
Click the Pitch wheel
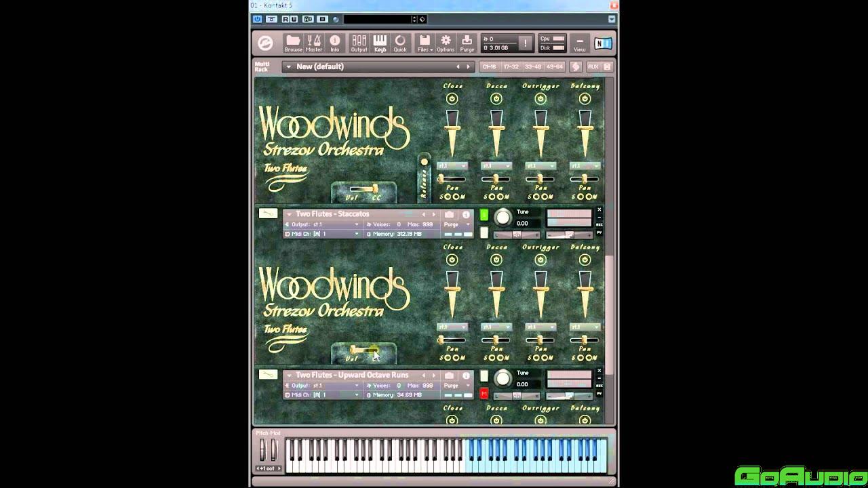(262, 449)
